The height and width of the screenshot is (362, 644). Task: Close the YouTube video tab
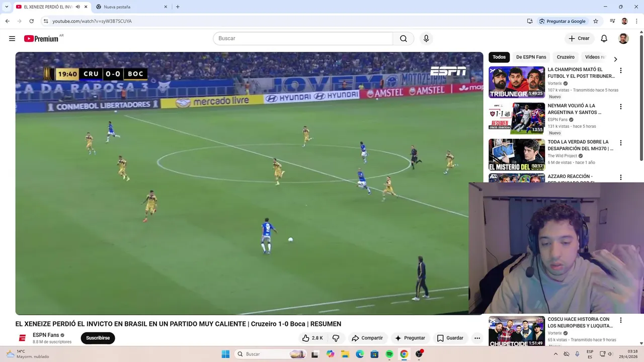[x=86, y=7]
